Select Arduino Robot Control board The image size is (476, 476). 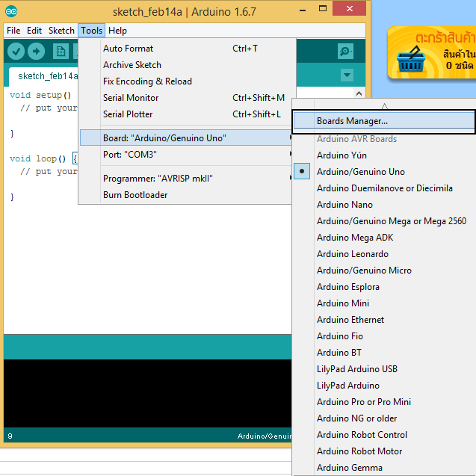tap(384, 435)
